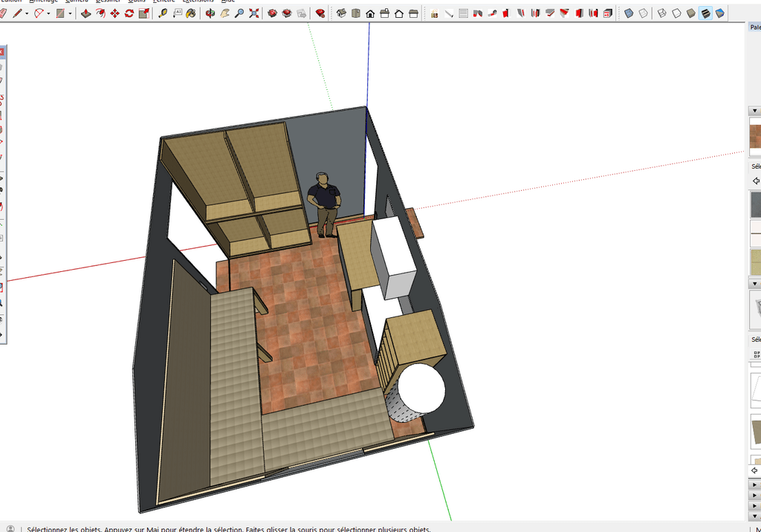
Task: Open the 3D Warehouse
Action: pos(272,13)
